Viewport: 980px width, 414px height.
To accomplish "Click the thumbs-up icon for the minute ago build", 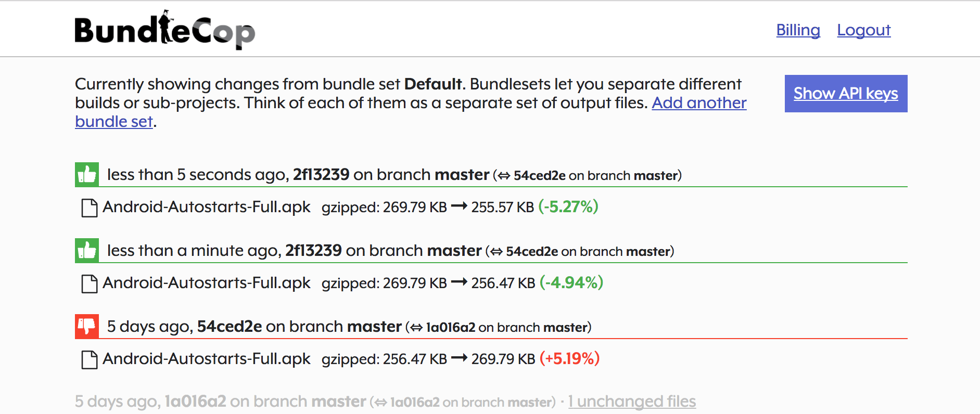I will 87,250.
